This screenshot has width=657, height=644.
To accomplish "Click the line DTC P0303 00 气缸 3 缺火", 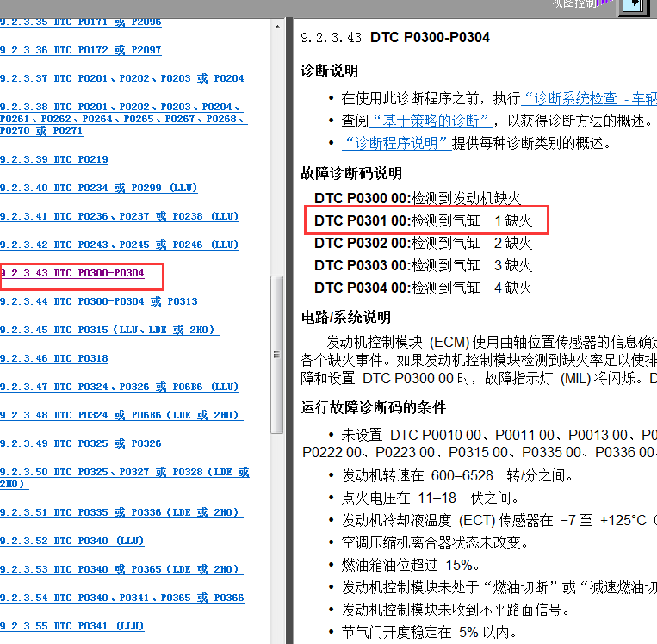I will (x=423, y=265).
